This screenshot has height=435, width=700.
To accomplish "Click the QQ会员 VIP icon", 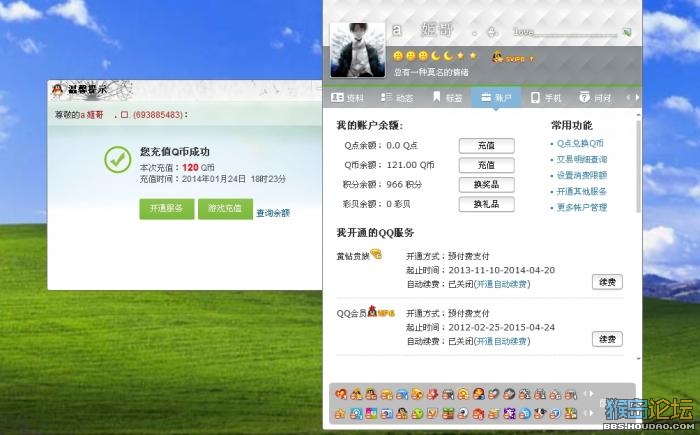I will (381, 312).
